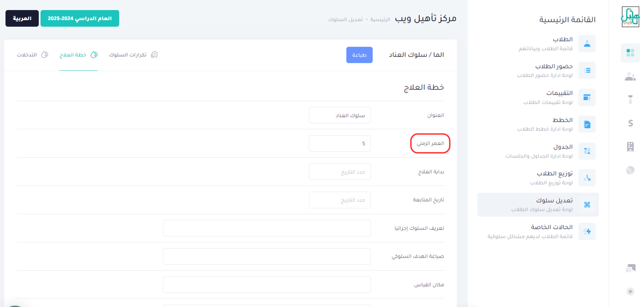Switch to the تكرارات السلوك tab
644x307 pixels.
(x=133, y=55)
